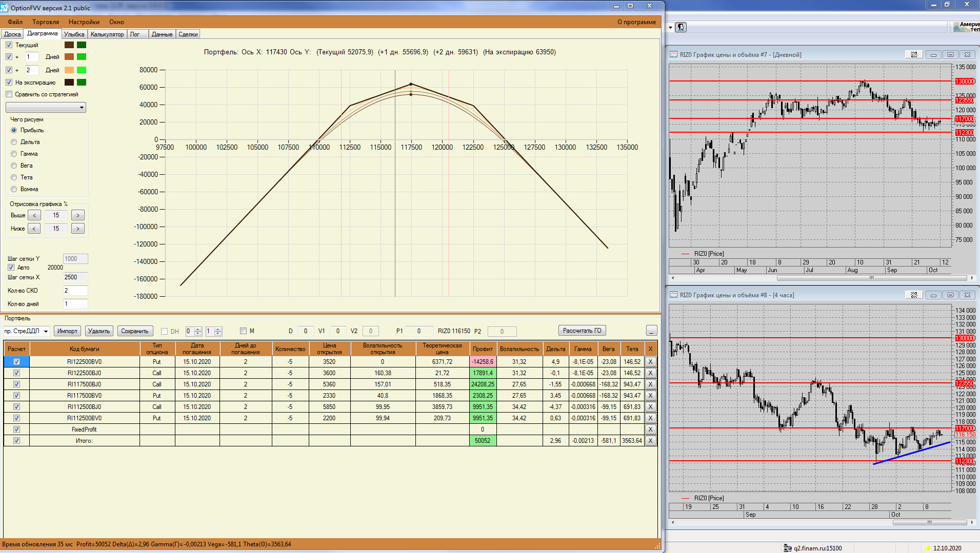The height and width of the screenshot is (553, 980).
Task: Switch to the Сделки tab
Action: coord(188,34)
